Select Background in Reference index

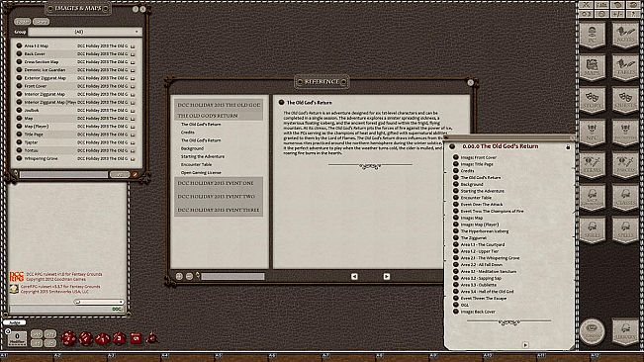[192, 148]
